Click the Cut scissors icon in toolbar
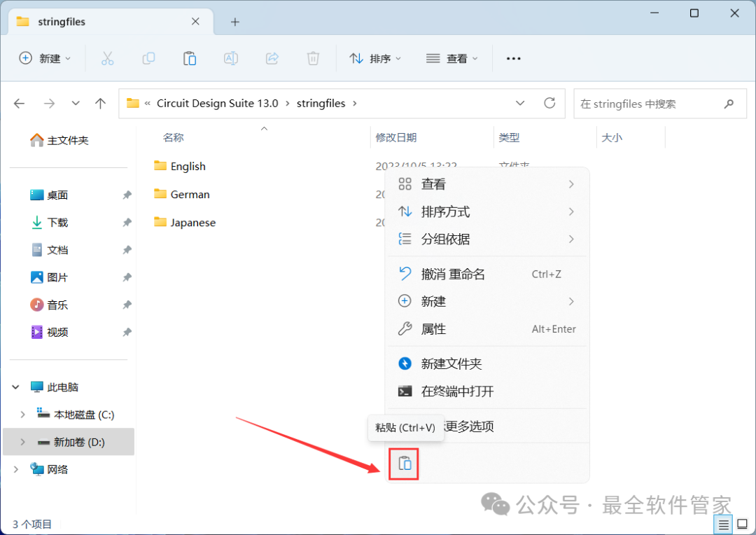 coord(108,59)
